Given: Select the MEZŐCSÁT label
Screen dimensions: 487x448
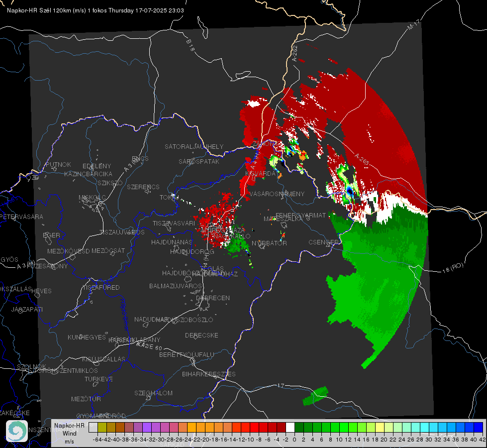Looking at the screenshot, I should click(108, 250).
